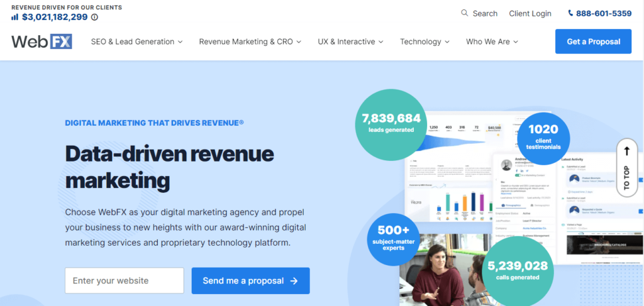
Task: Click the Send me a proposal button
Action: coord(250,281)
